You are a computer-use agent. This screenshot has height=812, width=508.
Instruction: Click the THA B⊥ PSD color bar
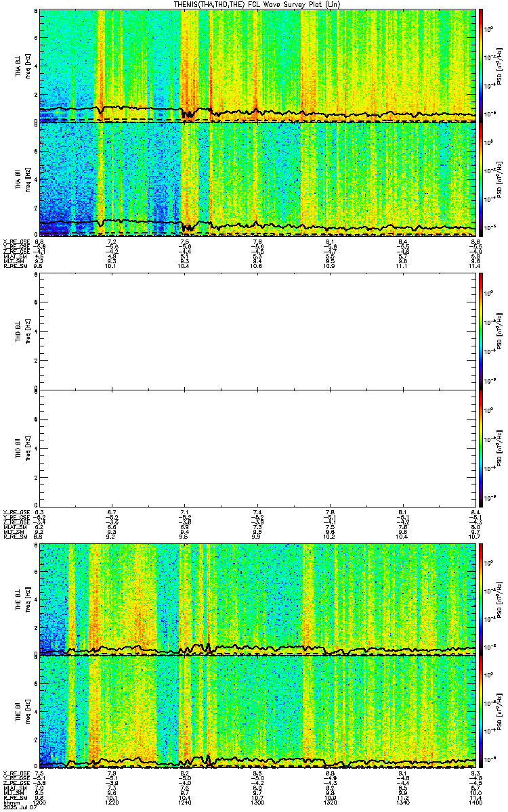(481, 66)
